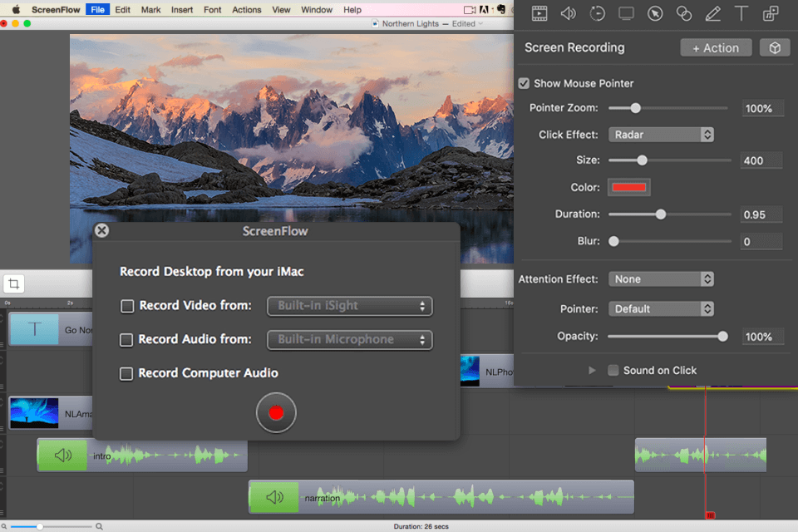
Task: Open the Video properties panel
Action: coord(539,13)
